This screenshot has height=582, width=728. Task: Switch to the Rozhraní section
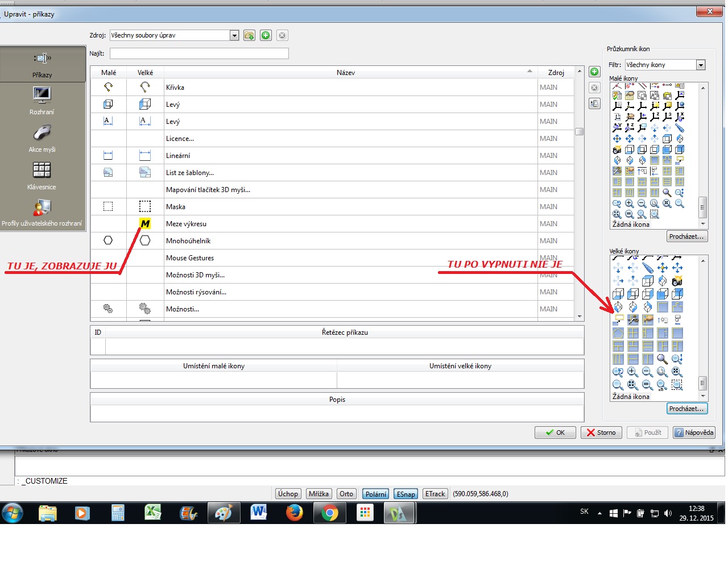(x=42, y=101)
